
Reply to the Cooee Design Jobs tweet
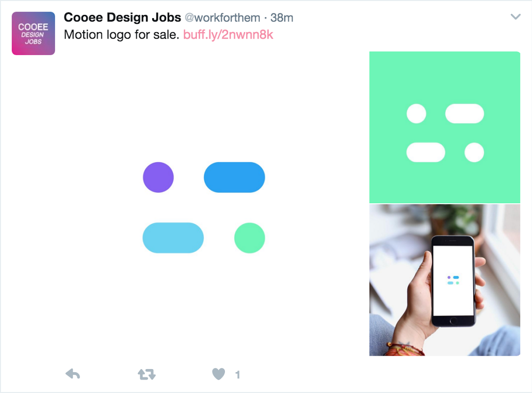73,374
